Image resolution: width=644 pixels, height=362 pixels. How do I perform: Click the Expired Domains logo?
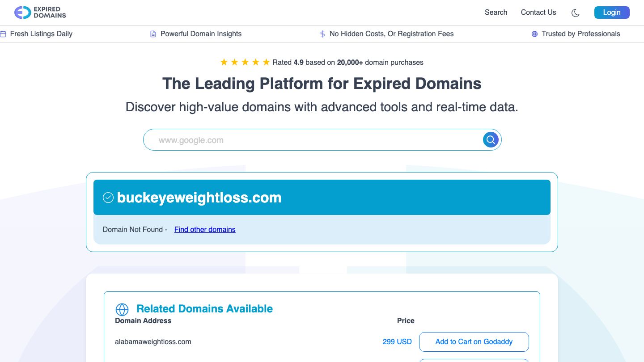coord(40,13)
